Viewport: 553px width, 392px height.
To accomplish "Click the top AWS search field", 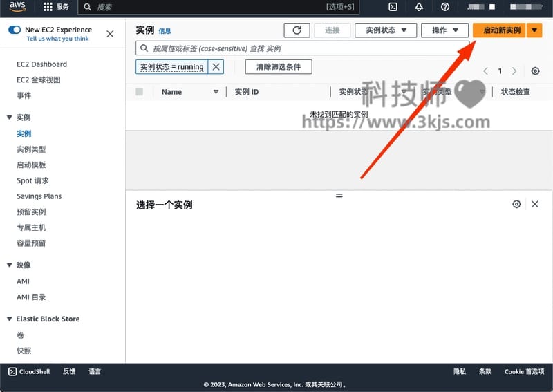I will [218, 7].
